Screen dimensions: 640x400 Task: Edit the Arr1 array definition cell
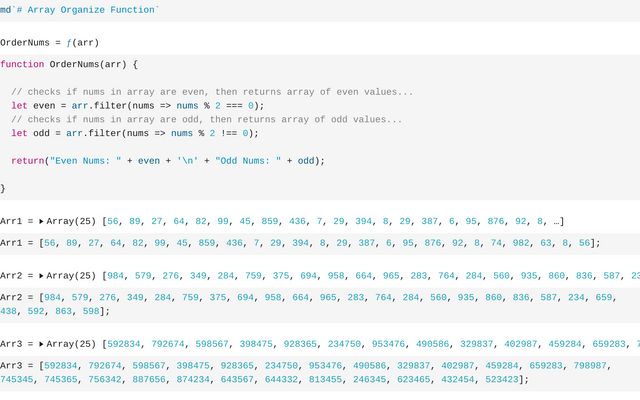tap(300, 243)
